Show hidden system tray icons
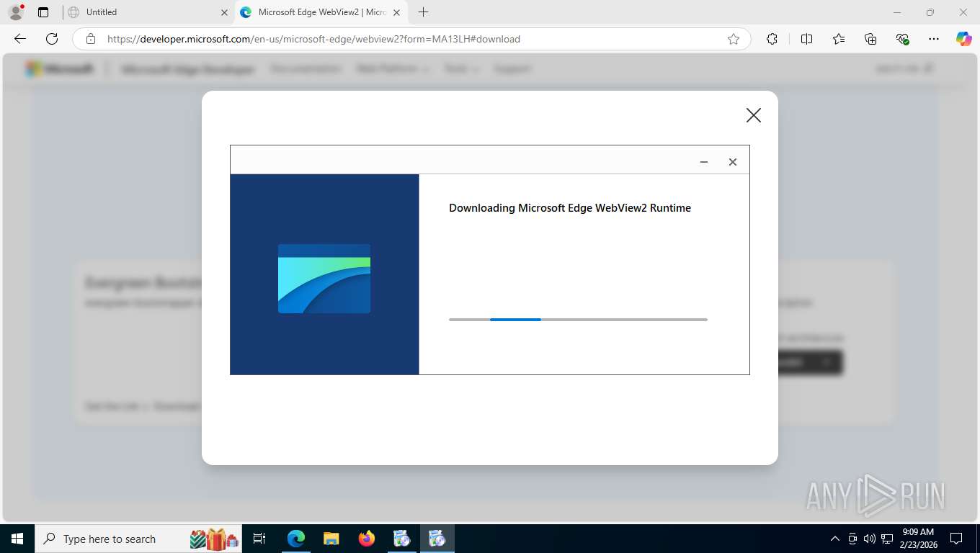This screenshot has height=553, width=980. [835, 539]
